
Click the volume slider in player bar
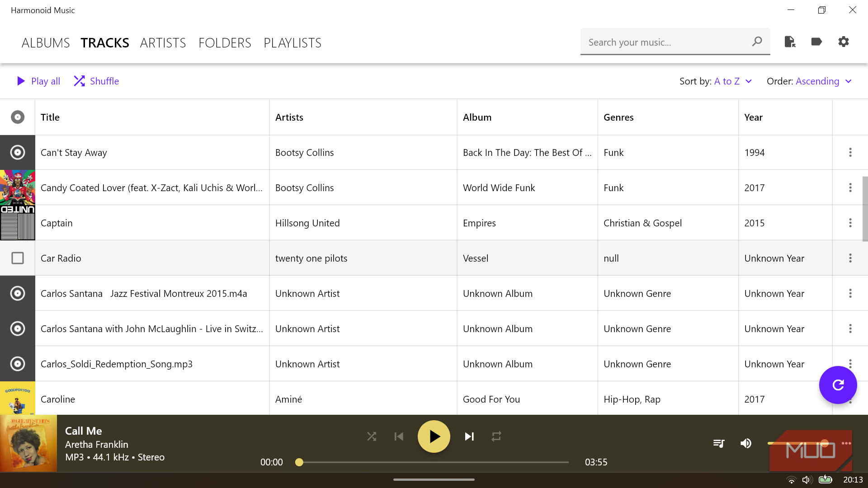coord(798,443)
